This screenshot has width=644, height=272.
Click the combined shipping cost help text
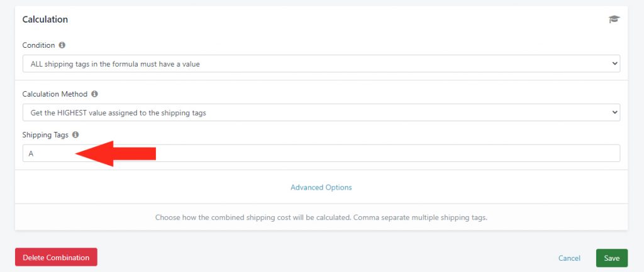[x=321, y=217]
